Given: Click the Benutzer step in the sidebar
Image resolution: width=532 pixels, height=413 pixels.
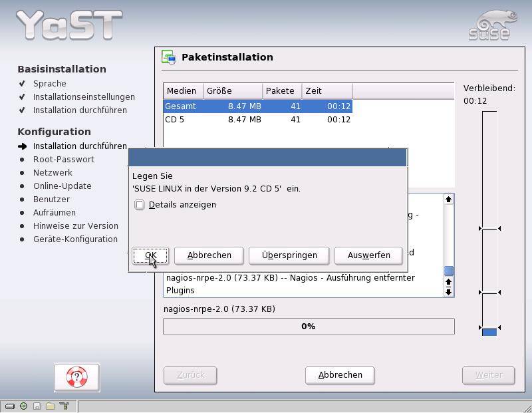Looking at the screenshot, I should 51,200.
